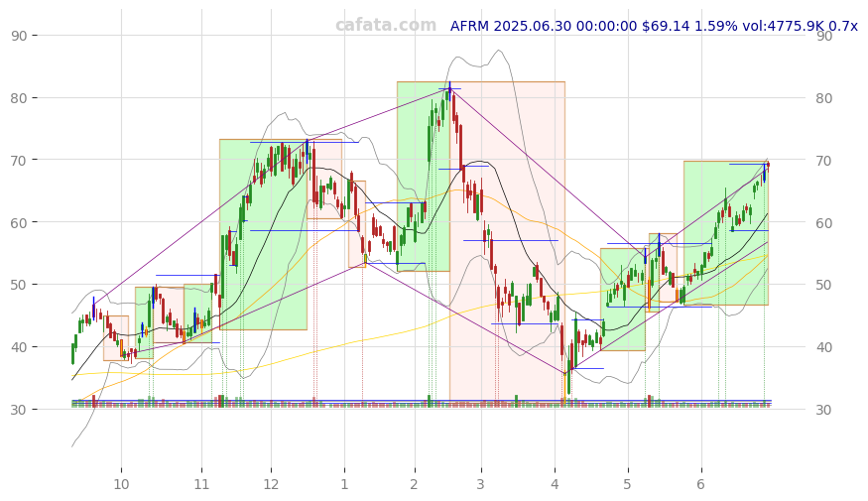Screen dimensions: 868x501
Task: Click x-axis month label 5
Action: (x=627, y=484)
